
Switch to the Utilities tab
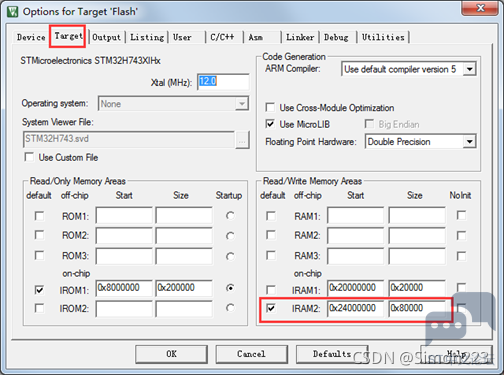coord(383,37)
